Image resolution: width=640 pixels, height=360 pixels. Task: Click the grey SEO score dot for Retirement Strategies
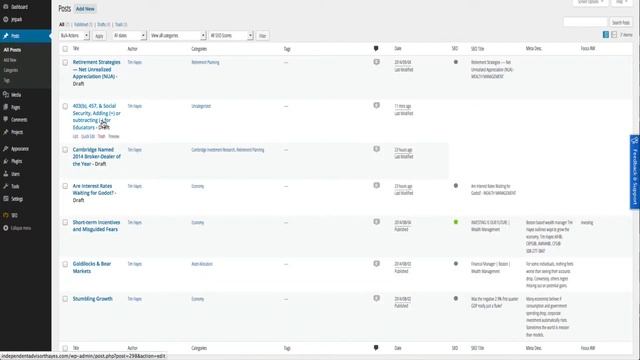coord(456,62)
